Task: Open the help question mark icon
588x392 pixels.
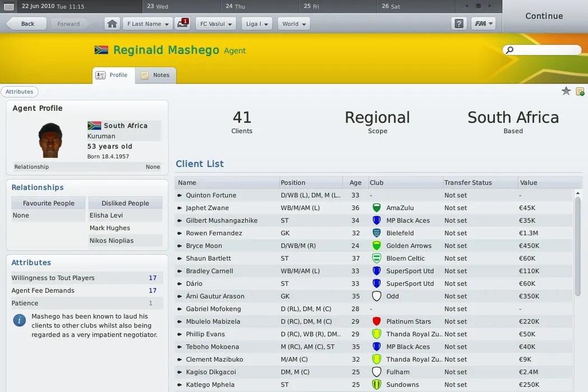Action: coord(459,24)
